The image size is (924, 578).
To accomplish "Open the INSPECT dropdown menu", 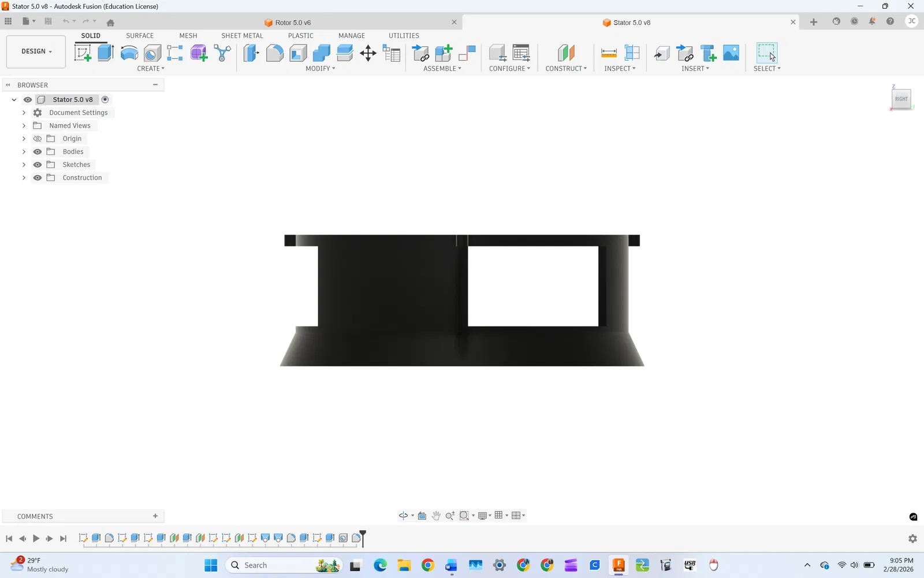I will point(620,69).
